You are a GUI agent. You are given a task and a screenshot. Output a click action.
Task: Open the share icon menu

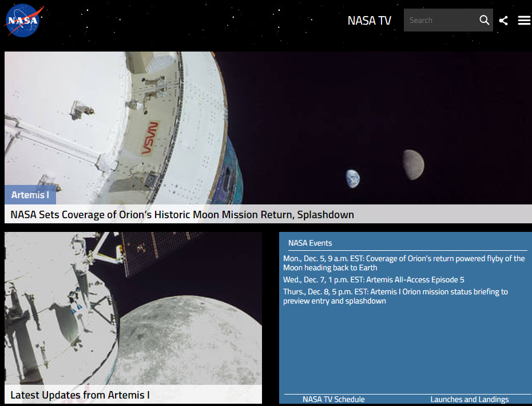503,21
